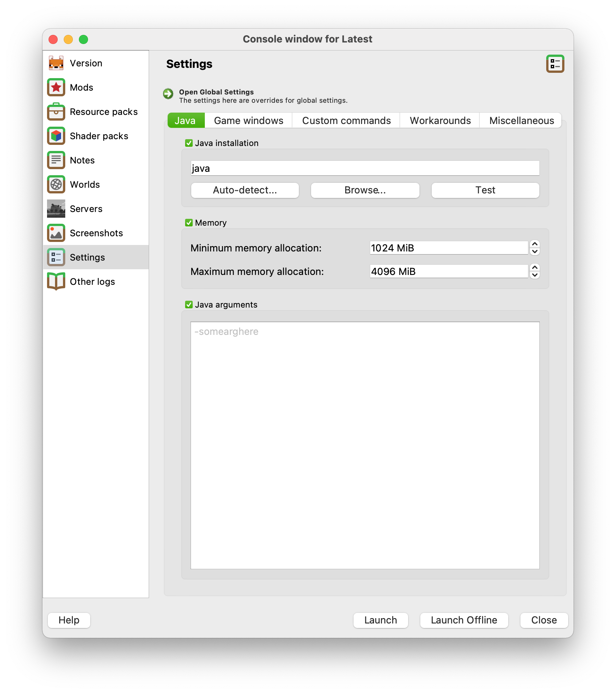Click the Auto-detect button

[x=244, y=190]
